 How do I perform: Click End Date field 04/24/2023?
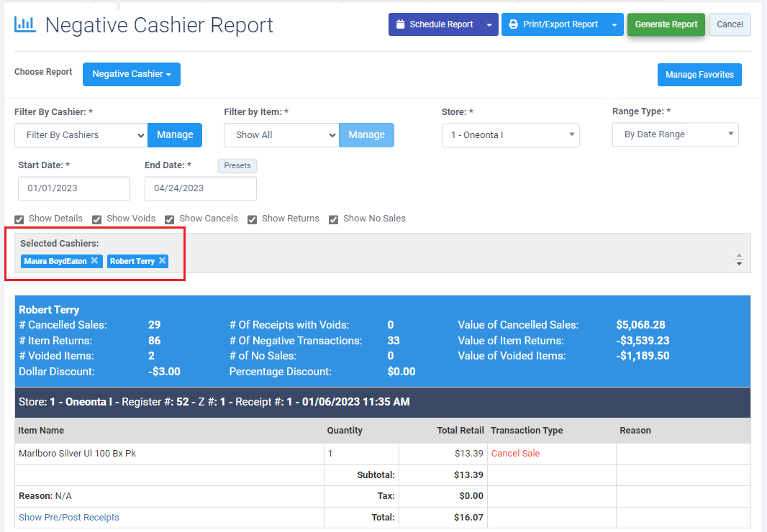201,188
